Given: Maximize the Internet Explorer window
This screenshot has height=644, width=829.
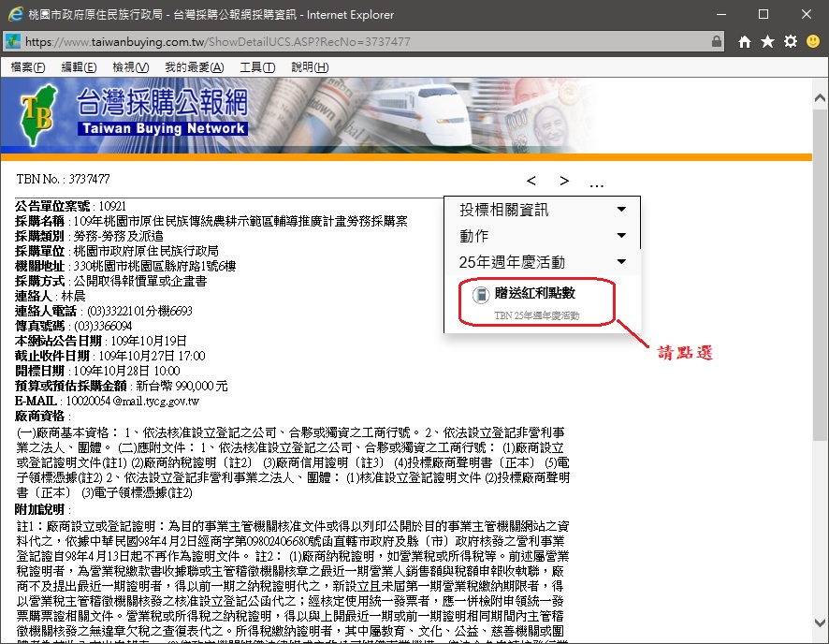Looking at the screenshot, I should coord(764,14).
